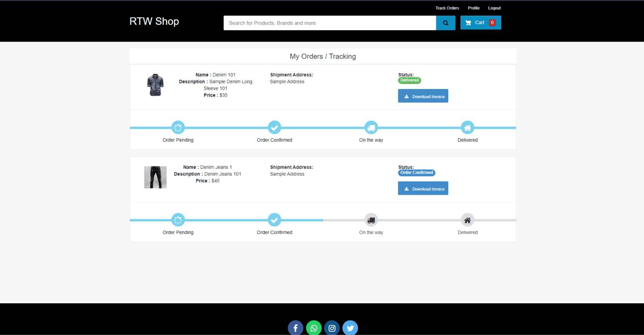Image resolution: width=644 pixels, height=335 pixels.
Task: Open Track Orders in top navigation
Action: click(447, 8)
